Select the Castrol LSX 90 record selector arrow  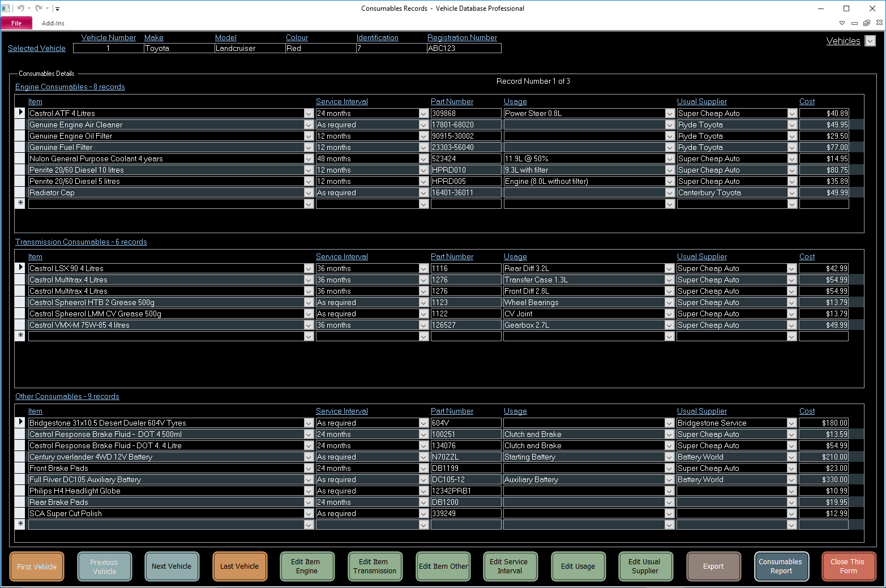click(x=20, y=268)
